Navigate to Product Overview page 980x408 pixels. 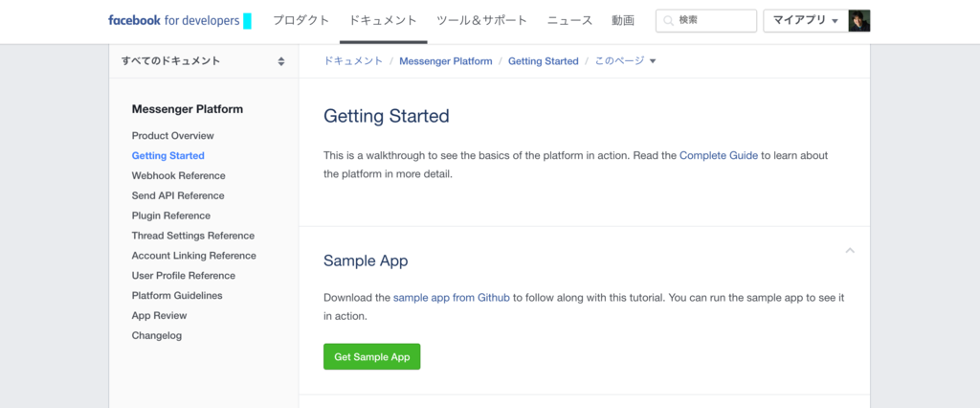coord(173,136)
